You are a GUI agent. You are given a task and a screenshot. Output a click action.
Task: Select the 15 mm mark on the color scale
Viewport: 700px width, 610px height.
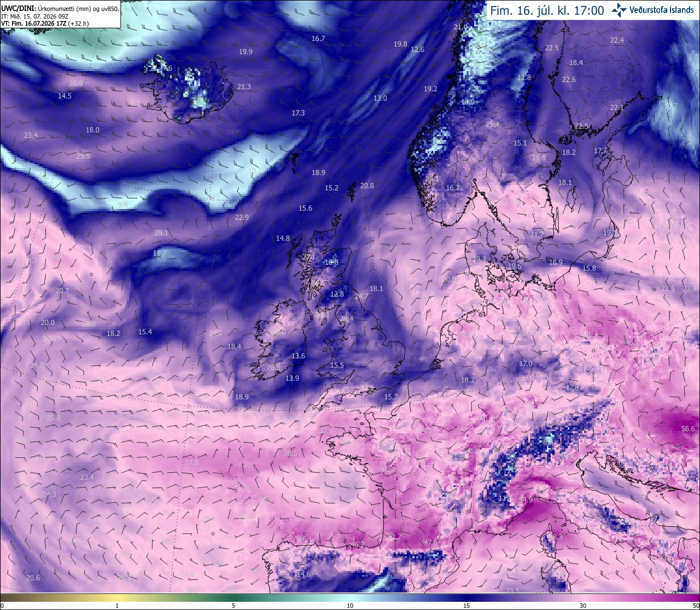[x=466, y=606]
